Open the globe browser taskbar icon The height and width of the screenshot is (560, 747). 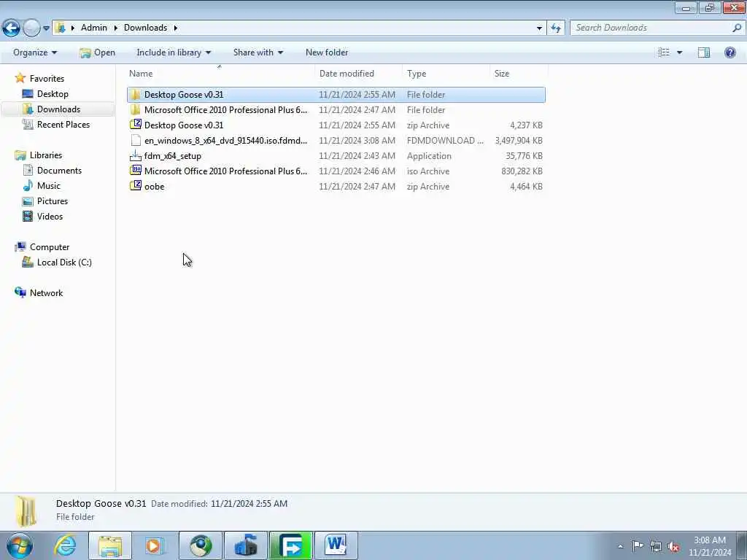click(201, 545)
